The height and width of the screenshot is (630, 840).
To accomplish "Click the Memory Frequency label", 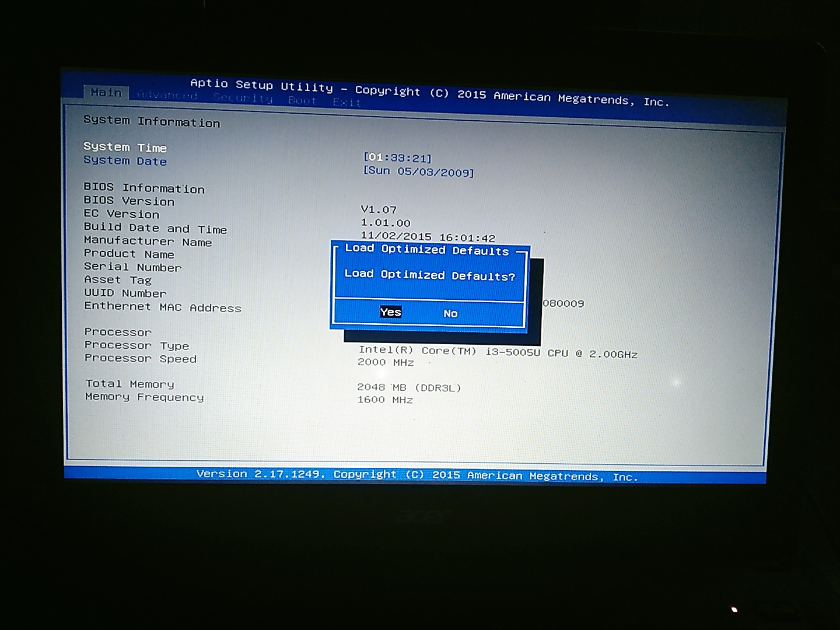I will 145,397.
